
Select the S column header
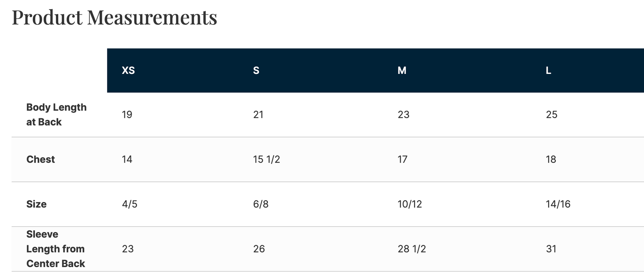click(256, 70)
